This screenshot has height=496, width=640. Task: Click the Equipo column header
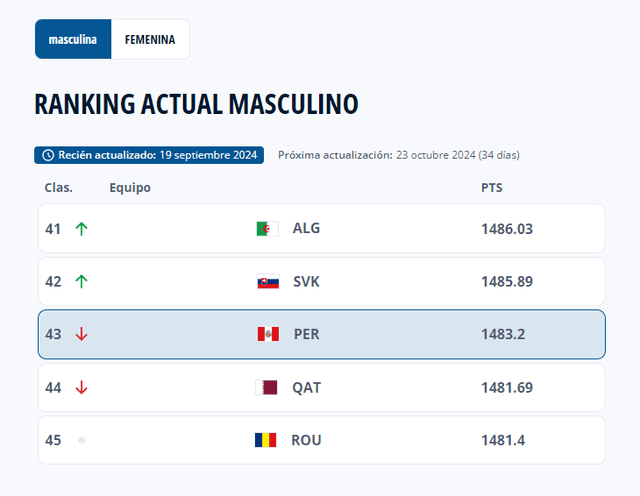(x=130, y=187)
